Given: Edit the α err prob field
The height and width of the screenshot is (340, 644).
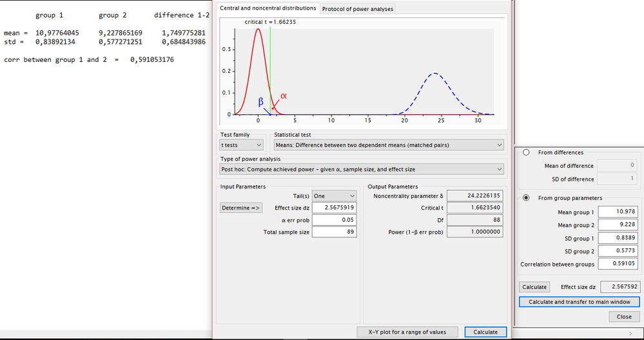Looking at the screenshot, I should (334, 220).
